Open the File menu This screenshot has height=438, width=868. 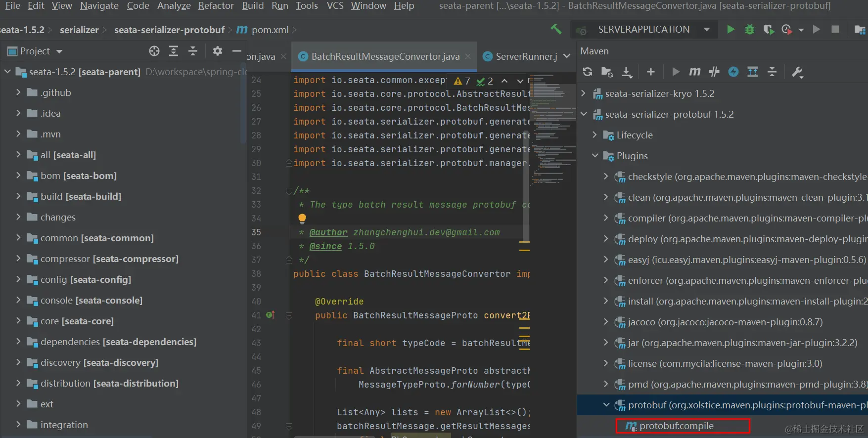point(12,6)
